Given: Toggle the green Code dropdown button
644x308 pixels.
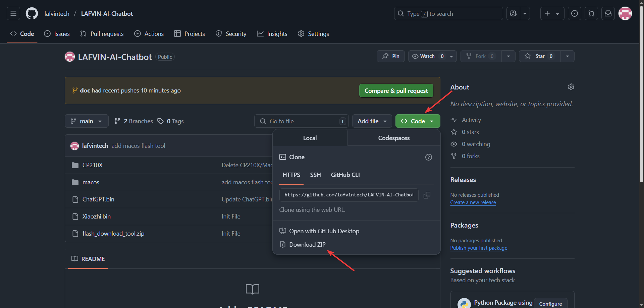Looking at the screenshot, I should pos(418,121).
